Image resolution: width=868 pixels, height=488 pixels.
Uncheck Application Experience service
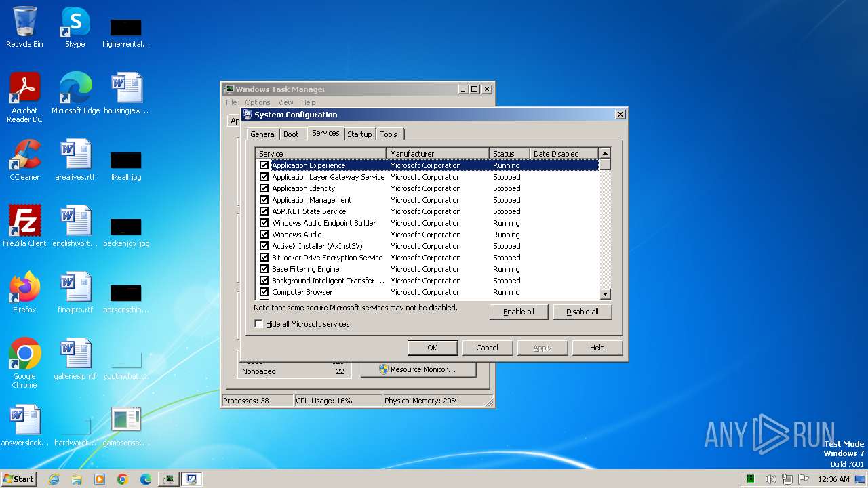pyautogui.click(x=264, y=165)
